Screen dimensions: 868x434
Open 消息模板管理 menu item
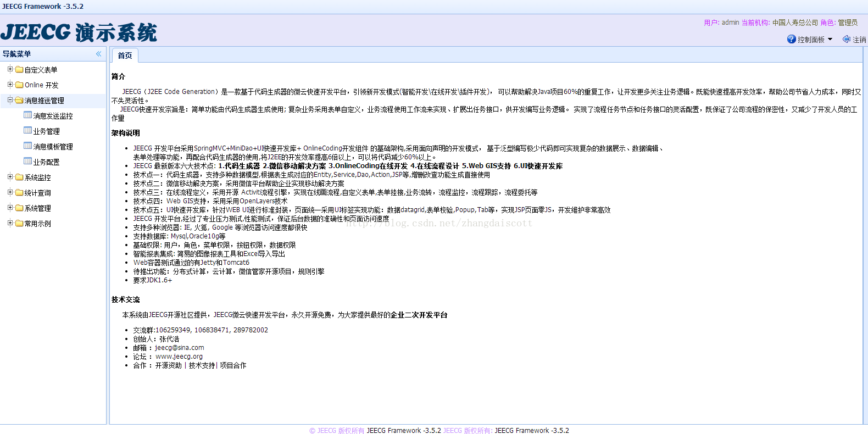(x=53, y=147)
